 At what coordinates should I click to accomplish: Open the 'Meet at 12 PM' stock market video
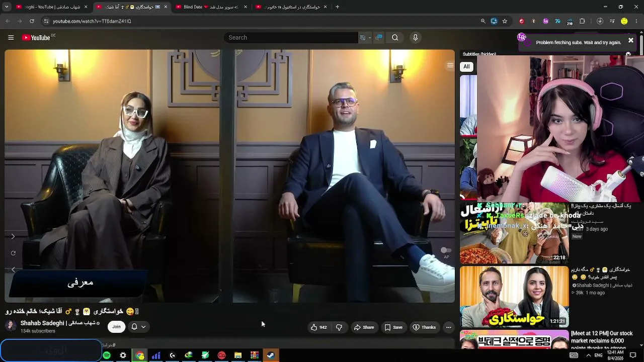602,340
